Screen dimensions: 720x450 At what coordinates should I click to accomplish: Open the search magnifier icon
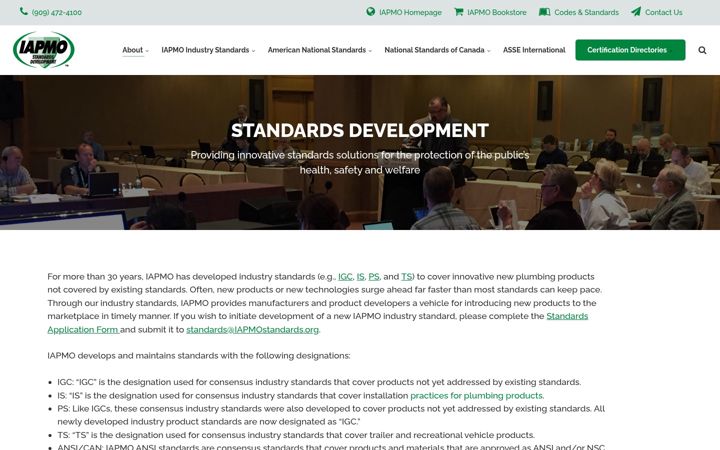coord(702,50)
